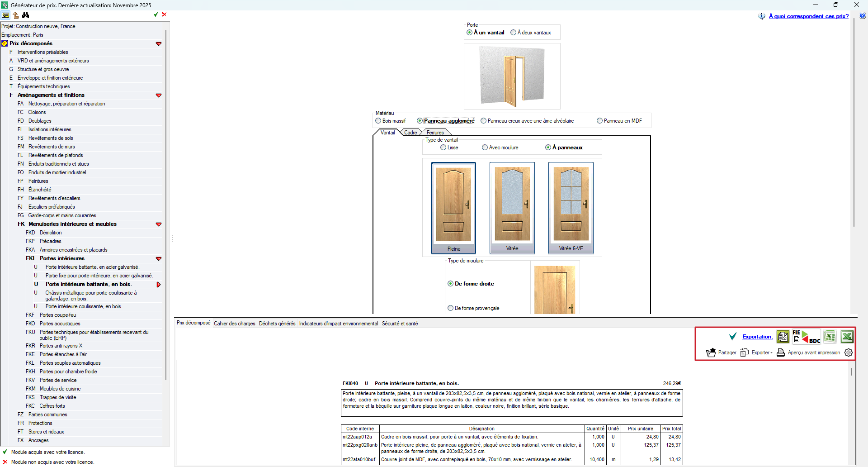868x467 pixels.
Task: Click the FIE/BDC export icon
Action: (x=807, y=337)
